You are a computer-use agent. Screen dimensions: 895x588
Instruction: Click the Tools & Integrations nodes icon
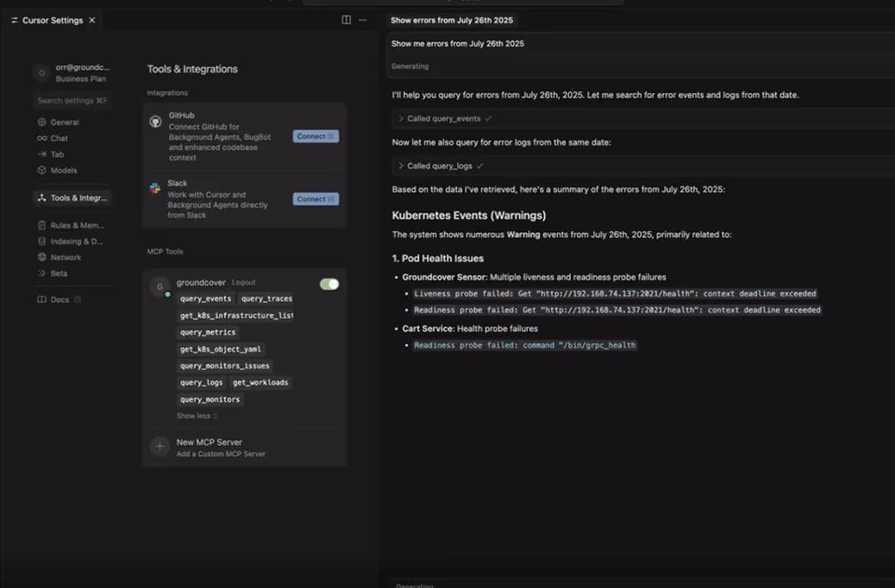tap(41, 197)
